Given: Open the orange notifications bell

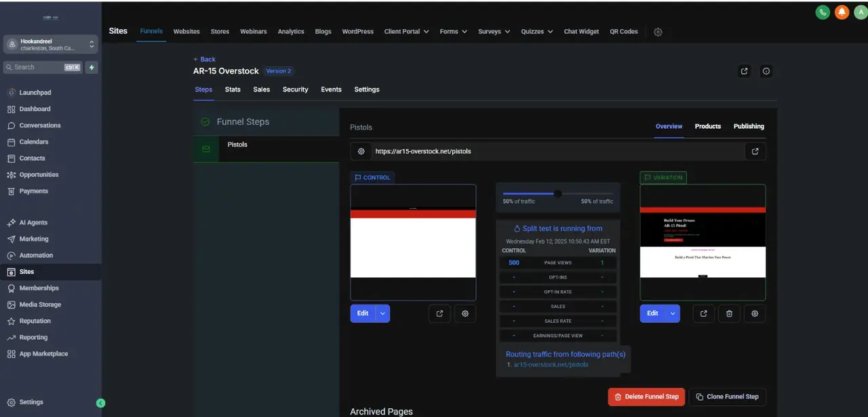Looking at the screenshot, I should click(842, 12).
